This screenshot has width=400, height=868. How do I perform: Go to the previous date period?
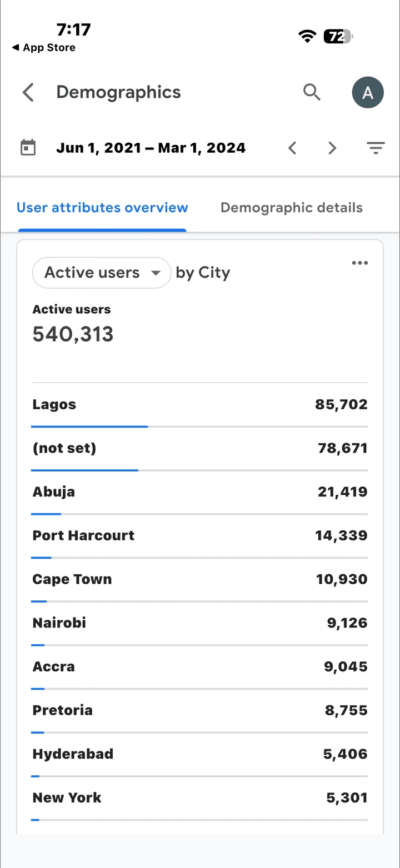pyautogui.click(x=293, y=148)
